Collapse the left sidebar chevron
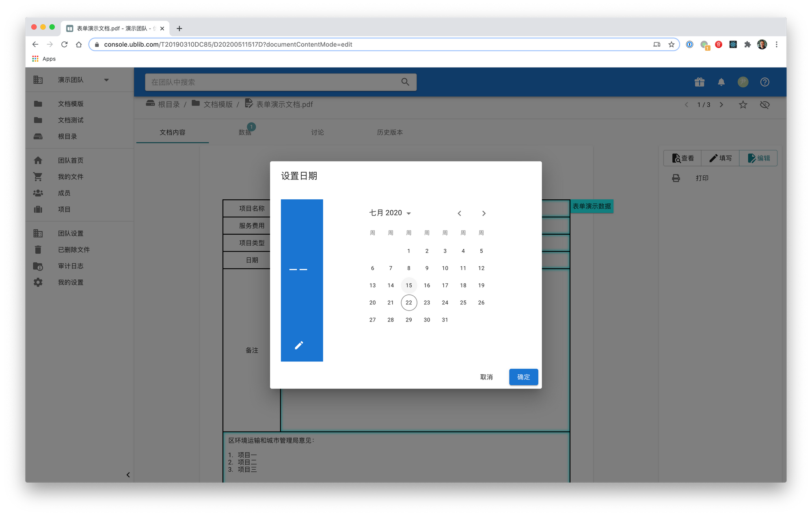The image size is (812, 516). 128,475
